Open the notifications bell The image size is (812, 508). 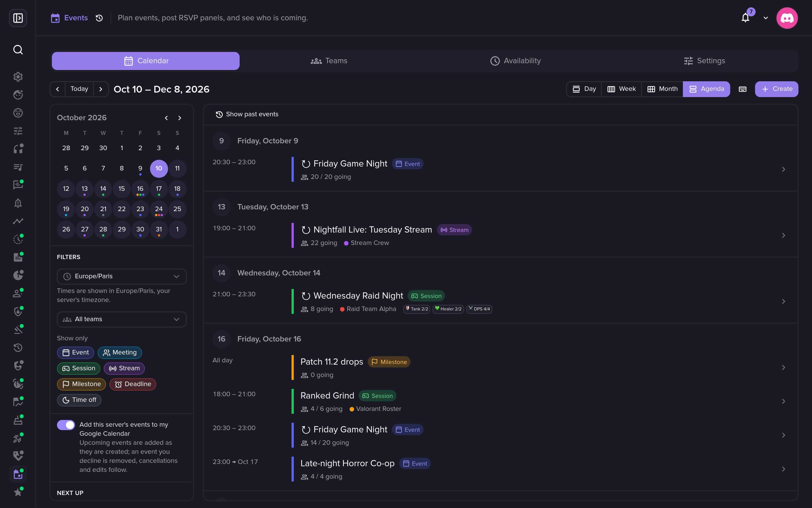click(x=745, y=18)
